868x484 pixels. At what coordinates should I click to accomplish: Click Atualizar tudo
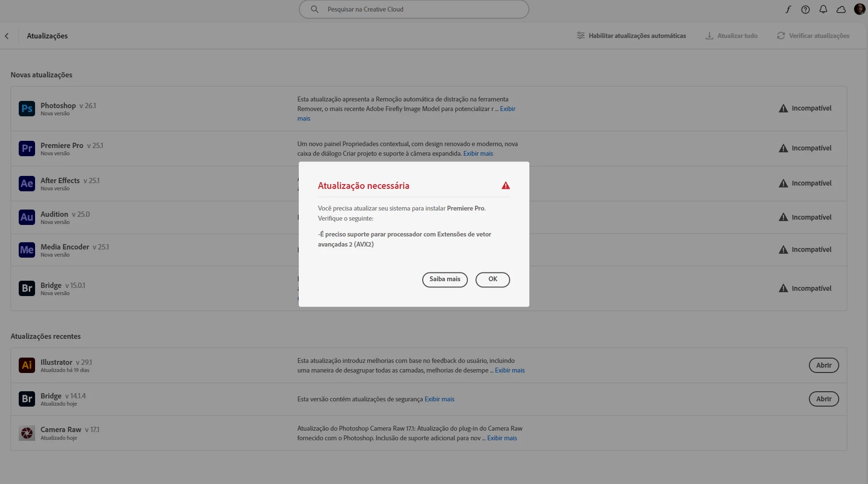click(x=731, y=36)
